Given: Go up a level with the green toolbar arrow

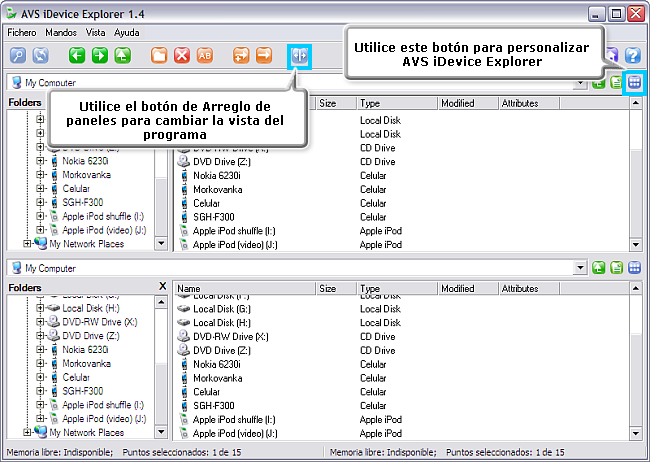Looking at the screenshot, I should point(123,55).
